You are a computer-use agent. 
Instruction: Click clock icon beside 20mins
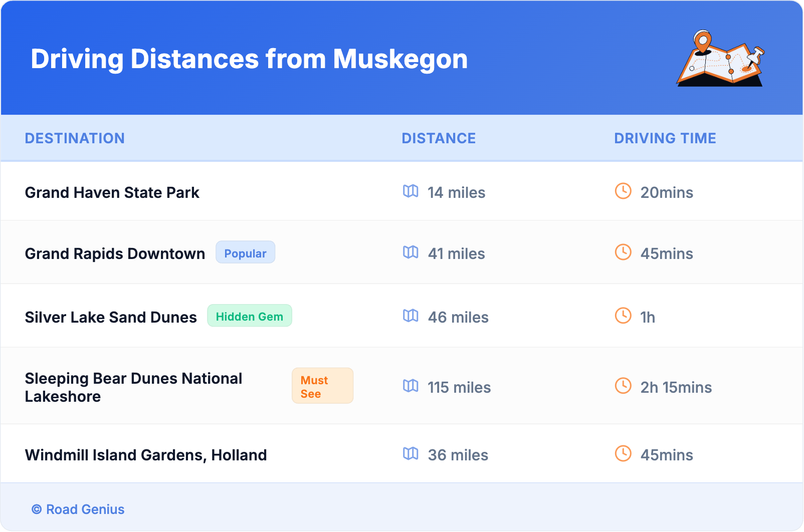[623, 191]
